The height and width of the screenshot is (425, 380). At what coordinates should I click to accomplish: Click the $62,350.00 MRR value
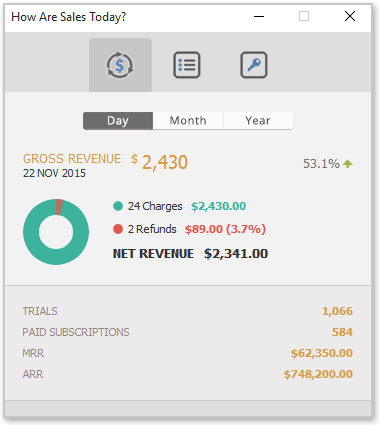pos(322,353)
